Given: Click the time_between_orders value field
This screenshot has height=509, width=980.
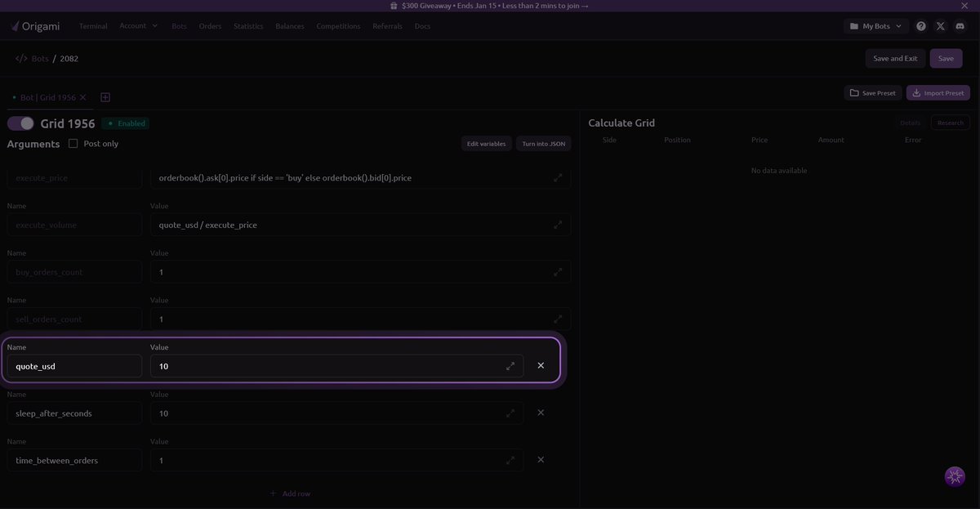Looking at the screenshot, I should [336, 461].
